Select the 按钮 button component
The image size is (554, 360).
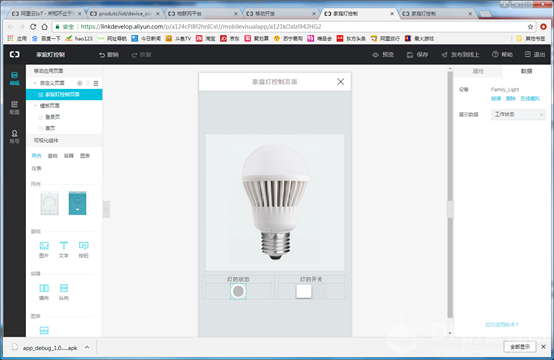pos(84,249)
